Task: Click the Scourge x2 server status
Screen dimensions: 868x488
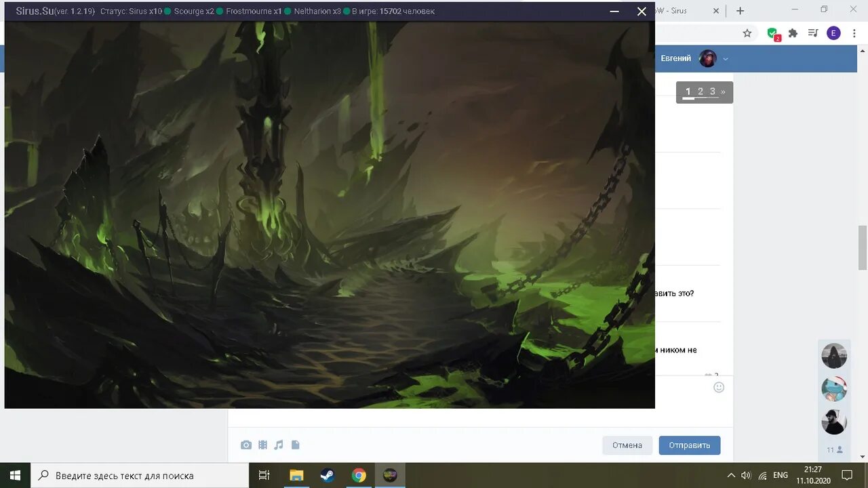Action: click(193, 12)
